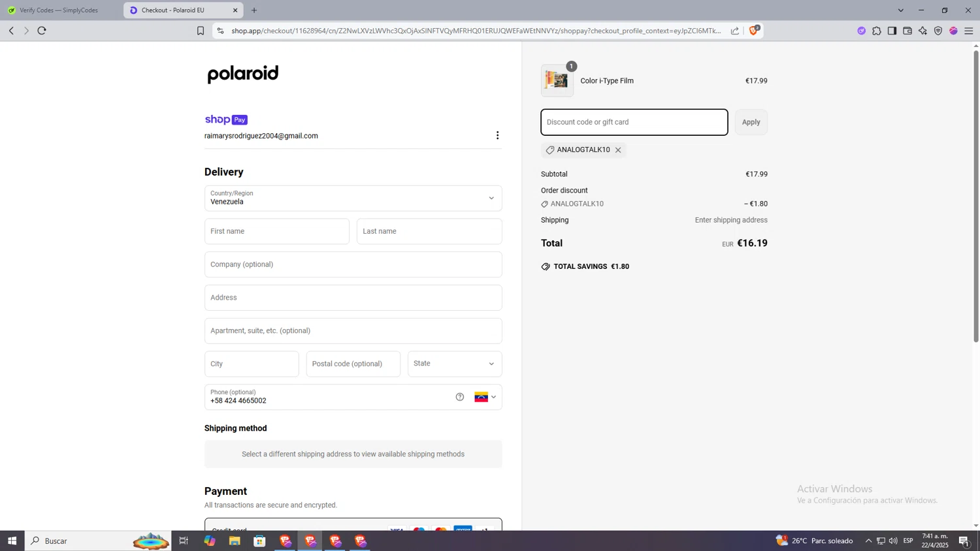Open Brave Shields panel
The width and height of the screenshot is (980, 551).
[754, 30]
